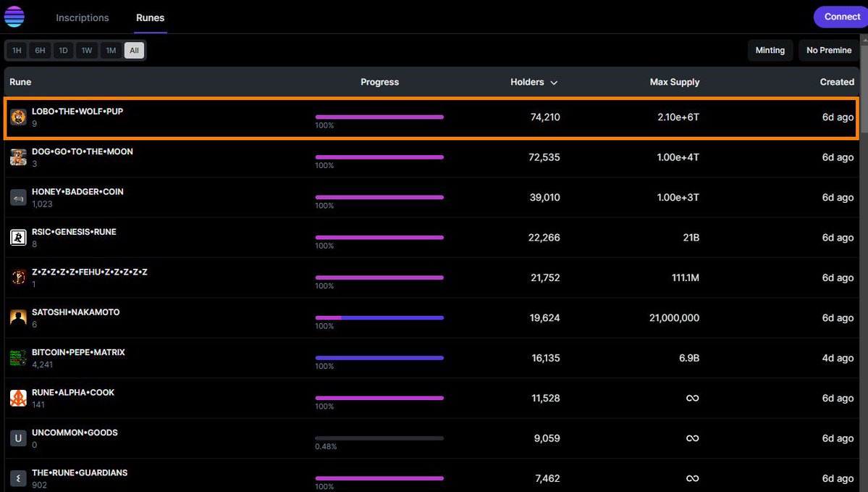Image resolution: width=868 pixels, height=492 pixels.
Task: Sort table by Created header
Action: click(x=836, y=82)
